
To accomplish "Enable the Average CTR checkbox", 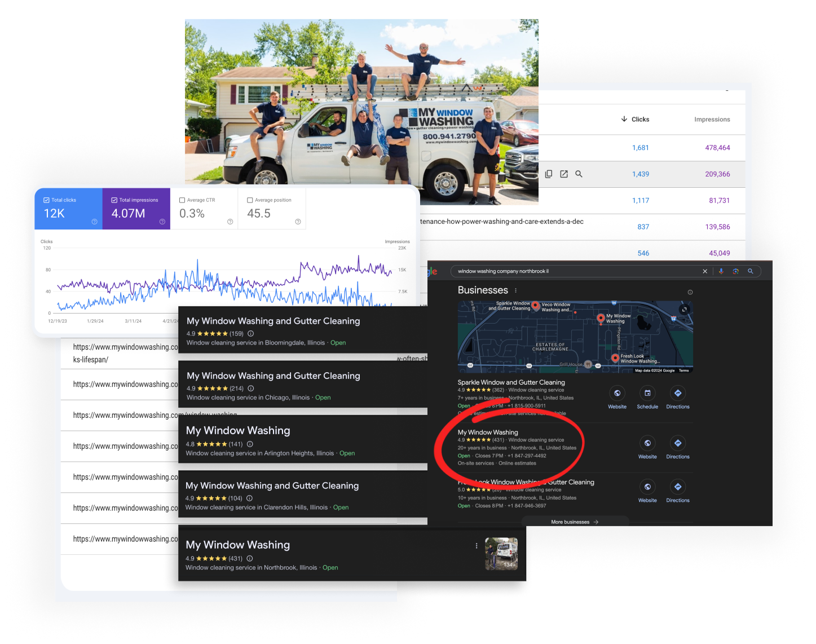I will pos(182,200).
